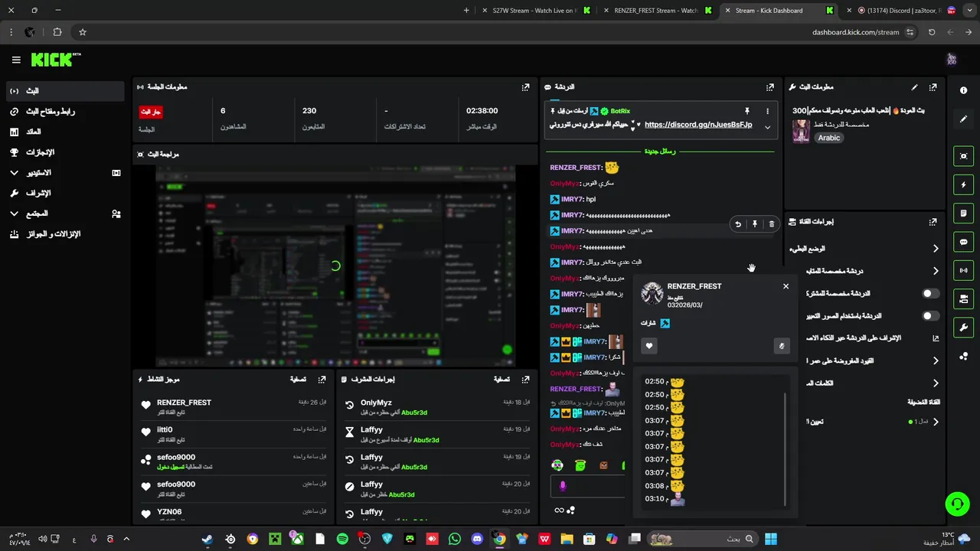This screenshot has width=980, height=551.
Task: Open the Discord invite link in the pinned message
Action: pos(698,125)
